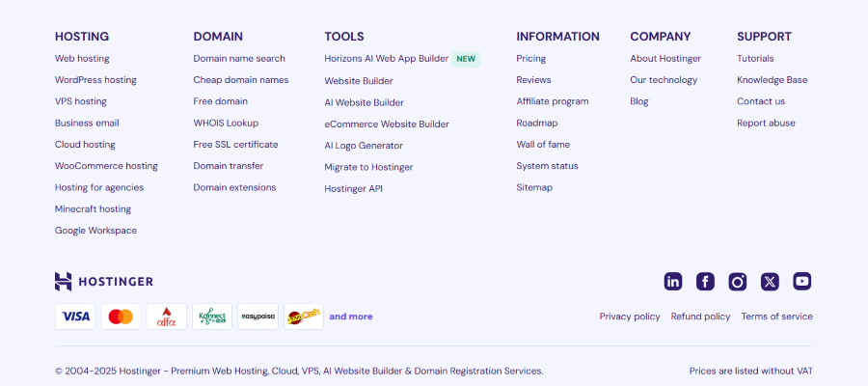Go to Minecraft hosting
The width and height of the screenshot is (868, 386).
tap(93, 208)
